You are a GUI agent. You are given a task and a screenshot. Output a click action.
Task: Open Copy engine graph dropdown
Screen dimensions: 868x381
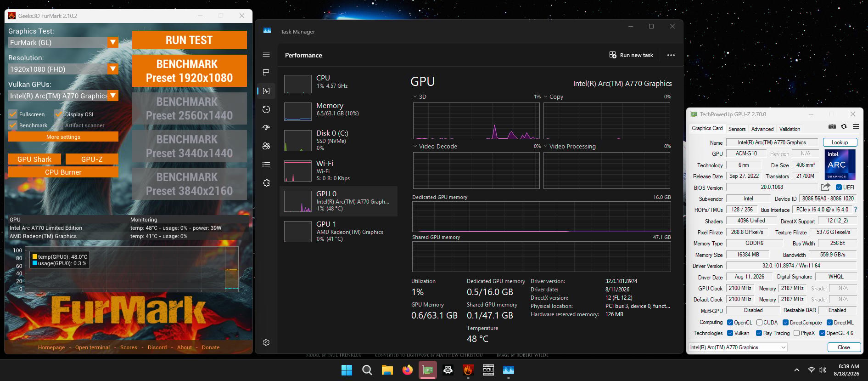545,97
